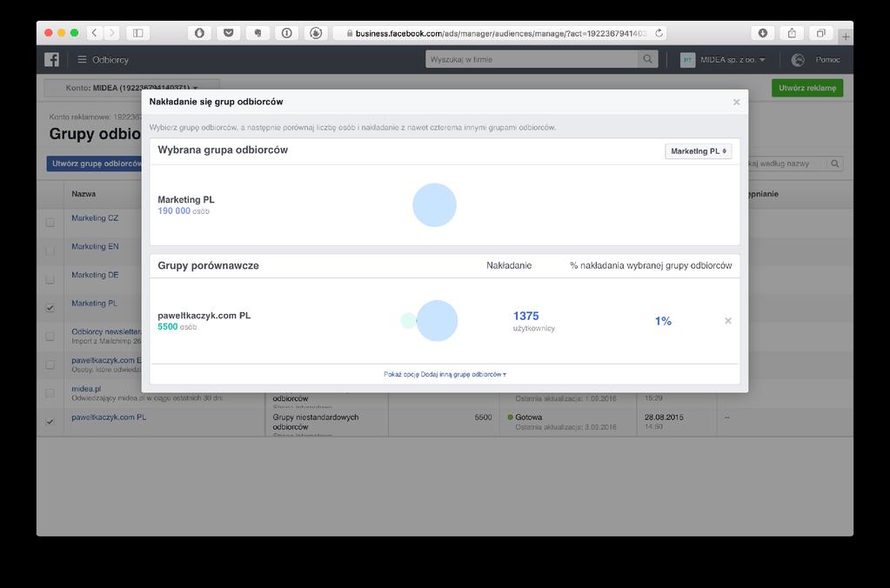Click the Marketing PL audience circle chart
Viewport: 890px width, 588px height.
[434, 205]
